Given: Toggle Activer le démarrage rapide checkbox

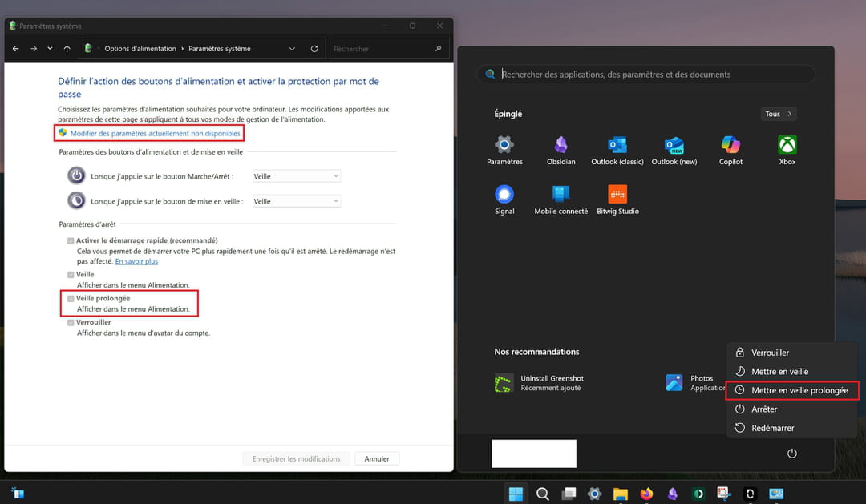Looking at the screenshot, I should pyautogui.click(x=71, y=240).
